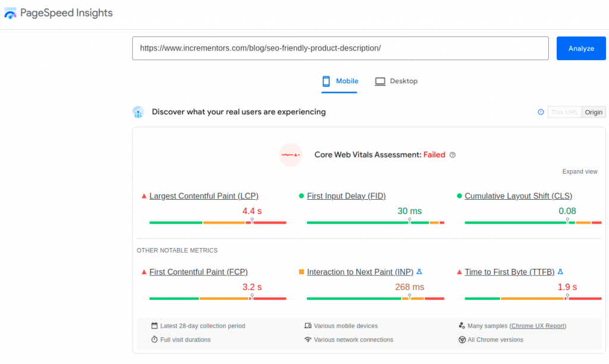Image resolution: width=609 pixels, height=364 pixels.
Task: Click the FID distribution bar
Action: [376, 222]
